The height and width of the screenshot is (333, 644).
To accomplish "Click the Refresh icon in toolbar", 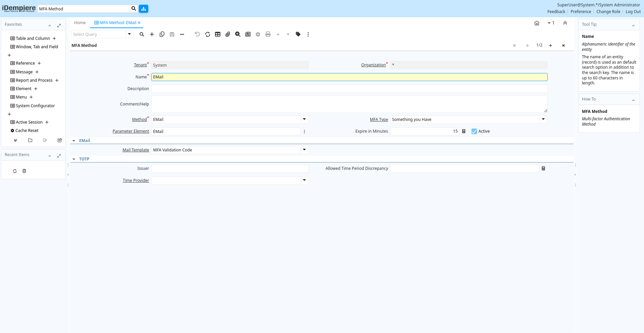I will (x=208, y=34).
